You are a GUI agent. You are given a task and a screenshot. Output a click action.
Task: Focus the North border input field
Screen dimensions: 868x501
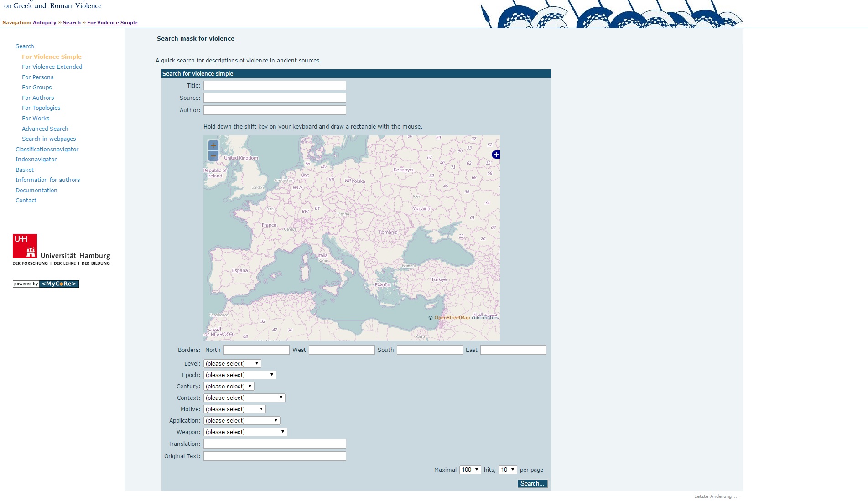256,350
